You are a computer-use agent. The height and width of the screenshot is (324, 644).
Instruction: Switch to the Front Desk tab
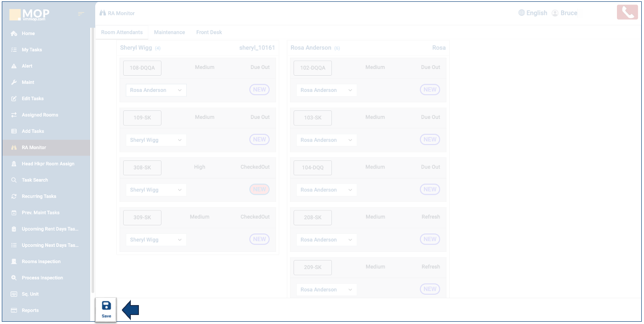[209, 32]
